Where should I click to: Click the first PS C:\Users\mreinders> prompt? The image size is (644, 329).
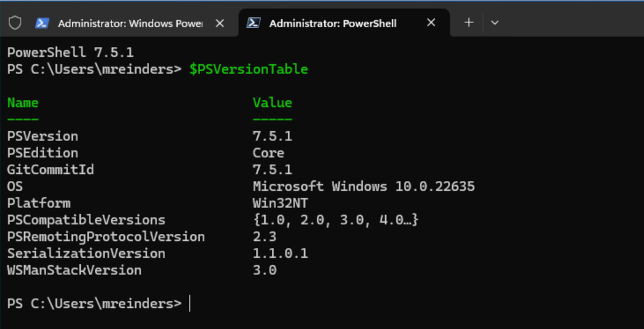pyautogui.click(x=94, y=69)
